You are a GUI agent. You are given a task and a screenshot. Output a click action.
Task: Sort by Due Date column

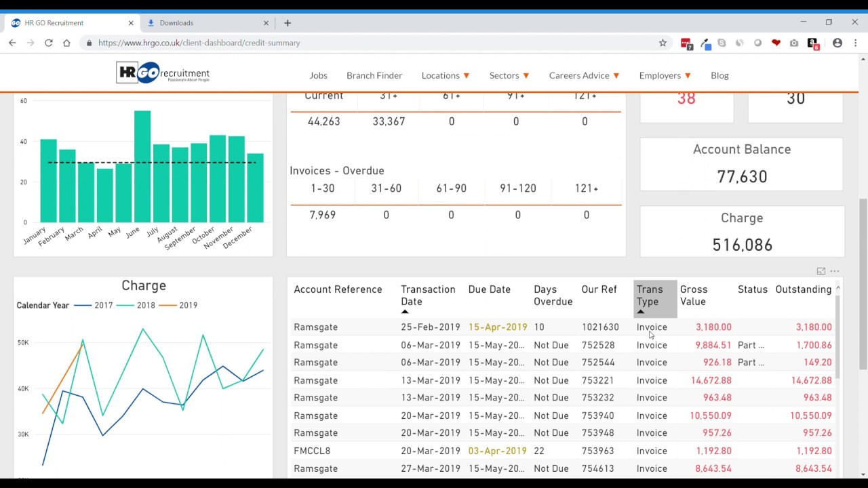(x=489, y=289)
